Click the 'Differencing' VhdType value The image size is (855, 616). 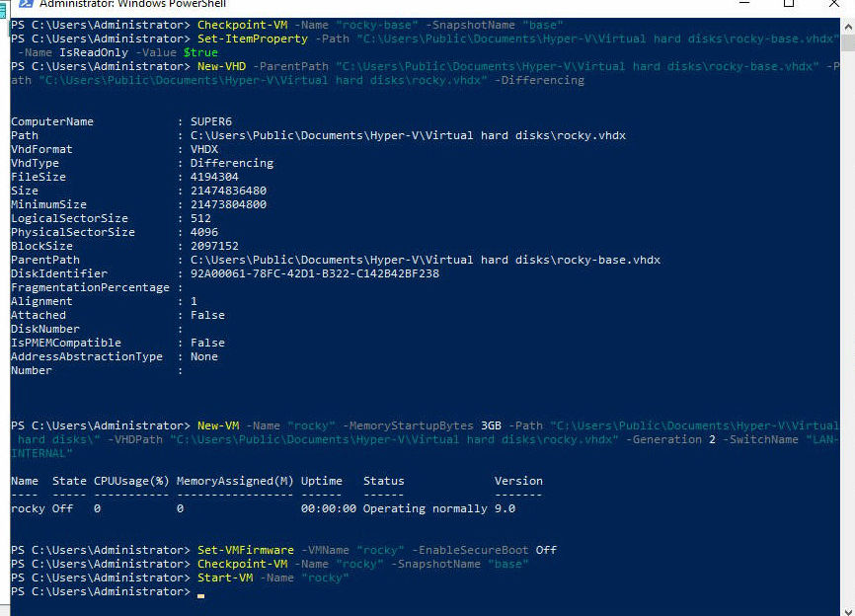tap(232, 163)
